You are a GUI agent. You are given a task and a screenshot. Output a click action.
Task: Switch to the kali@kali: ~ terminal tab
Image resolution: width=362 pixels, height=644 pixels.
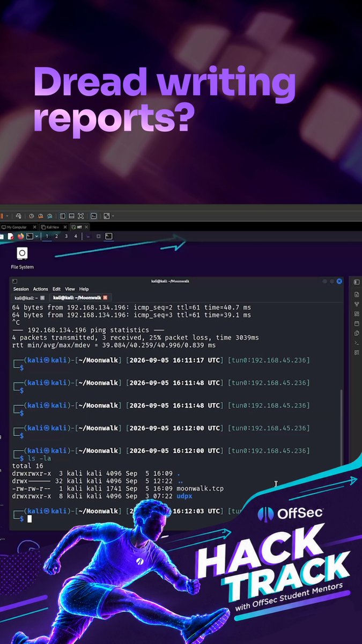(29, 297)
